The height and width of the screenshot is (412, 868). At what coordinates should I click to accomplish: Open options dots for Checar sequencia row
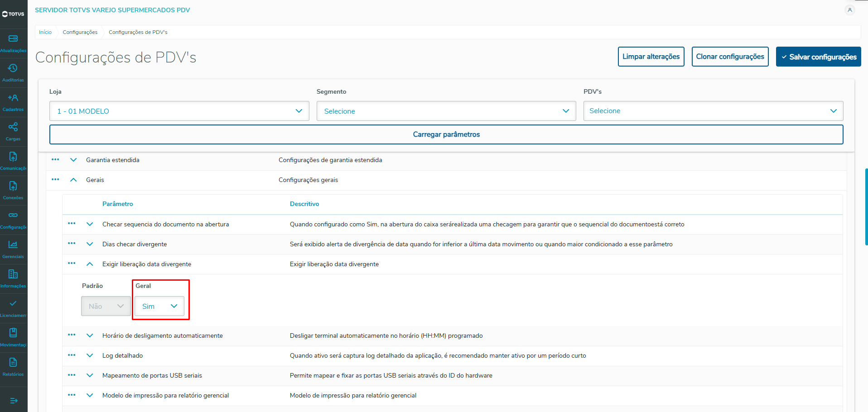[x=72, y=223]
